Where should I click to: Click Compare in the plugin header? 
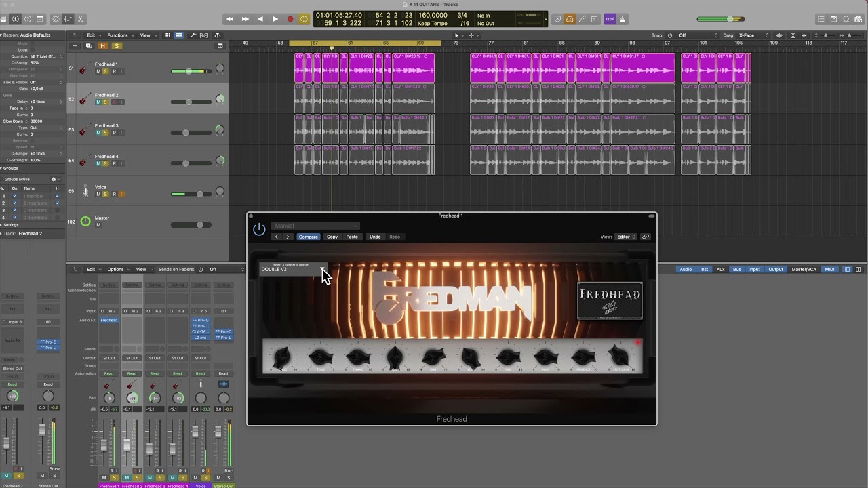pos(308,237)
